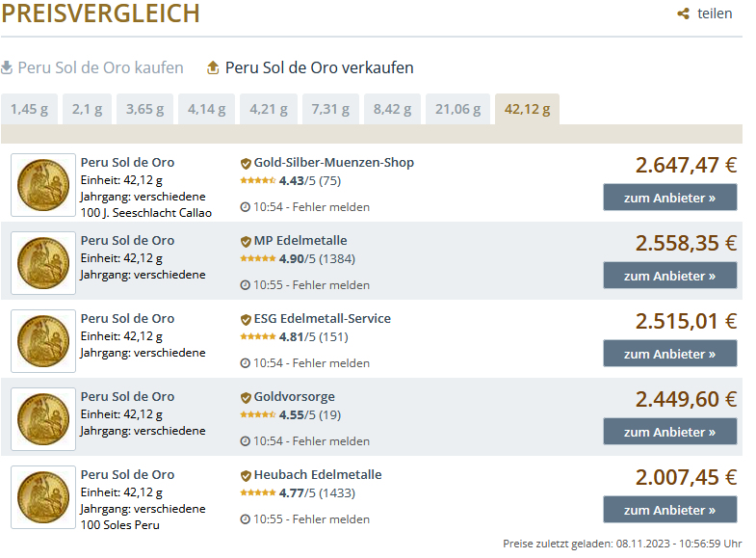Click verified shield icon next to Heubach Edelmetalle
The height and width of the screenshot is (558, 756).
pyautogui.click(x=246, y=475)
